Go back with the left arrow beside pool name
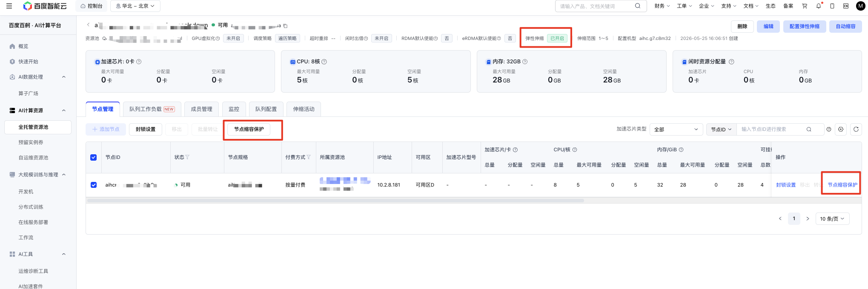This screenshot has width=868, height=289. tap(88, 25)
